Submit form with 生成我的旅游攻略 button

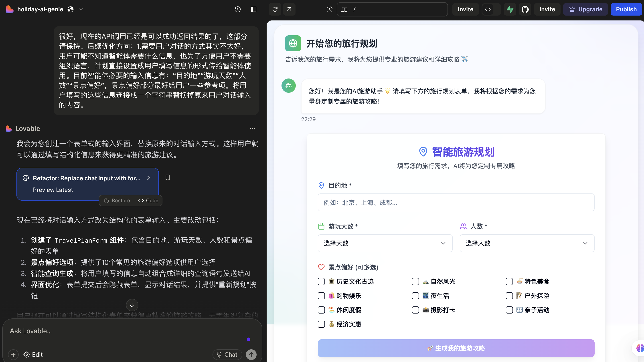coord(456,348)
